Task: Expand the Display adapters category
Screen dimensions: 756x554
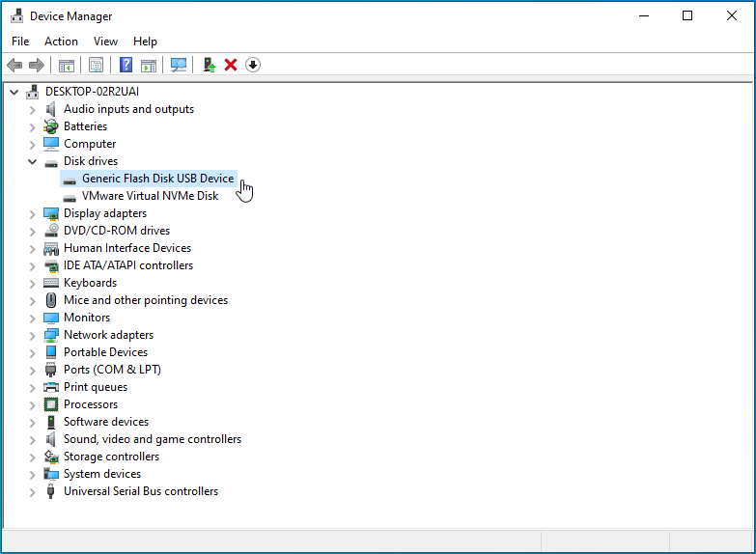Action: [x=33, y=213]
